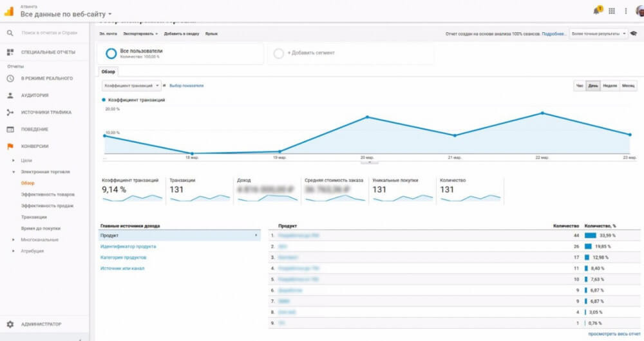Image resolution: width=644 pixels, height=341 pixels.
Task: Click the search magnifier icon
Action: (x=10, y=33)
